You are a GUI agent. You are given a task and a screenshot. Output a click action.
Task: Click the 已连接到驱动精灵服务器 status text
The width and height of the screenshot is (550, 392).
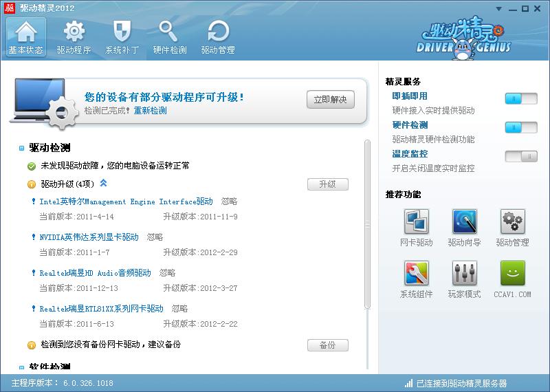461,383
